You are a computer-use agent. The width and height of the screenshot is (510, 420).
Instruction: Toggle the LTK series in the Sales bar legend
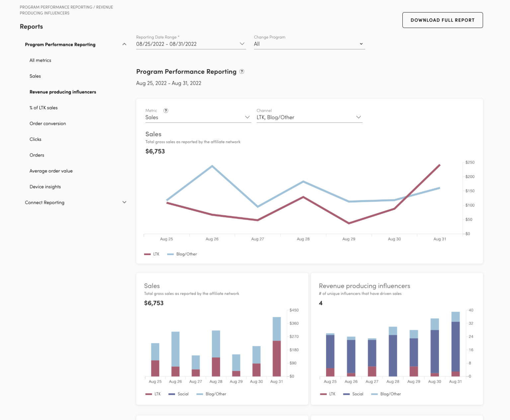click(x=148, y=394)
